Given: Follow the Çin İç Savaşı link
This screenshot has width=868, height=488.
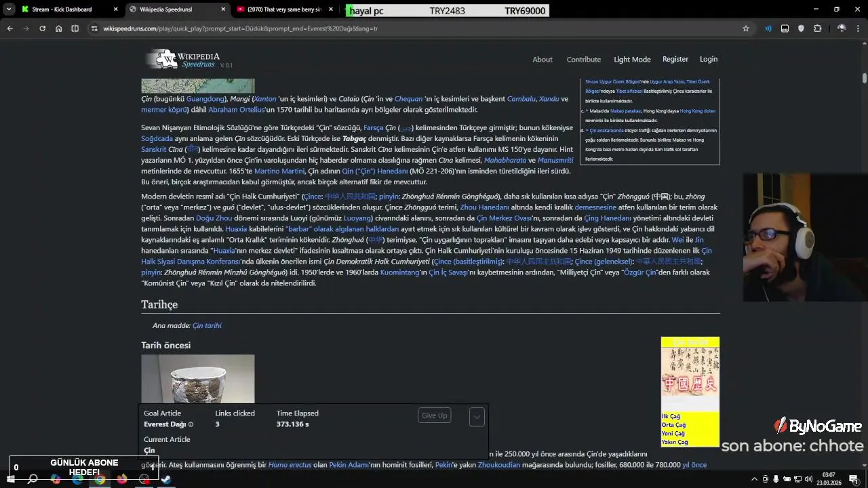Looking at the screenshot, I should 448,272.
